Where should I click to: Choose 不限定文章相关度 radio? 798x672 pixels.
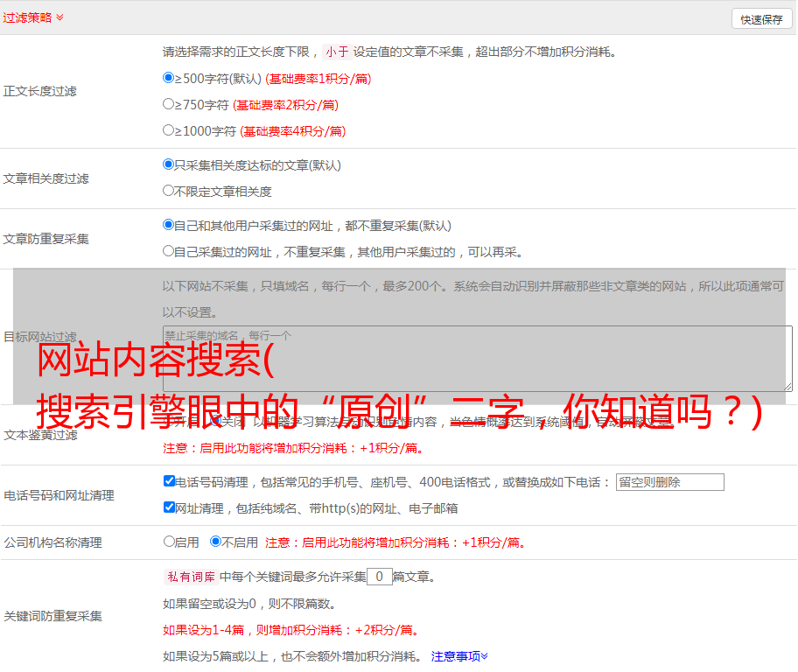click(169, 191)
